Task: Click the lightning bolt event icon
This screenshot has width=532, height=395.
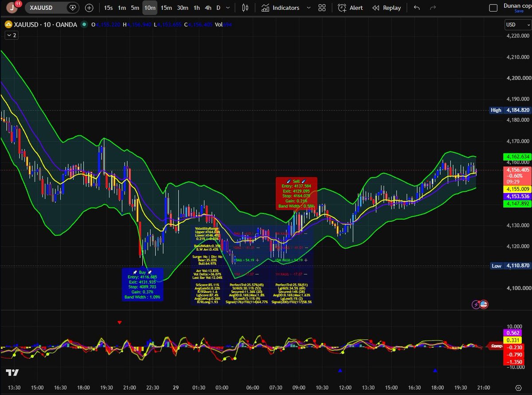Action: [477, 304]
